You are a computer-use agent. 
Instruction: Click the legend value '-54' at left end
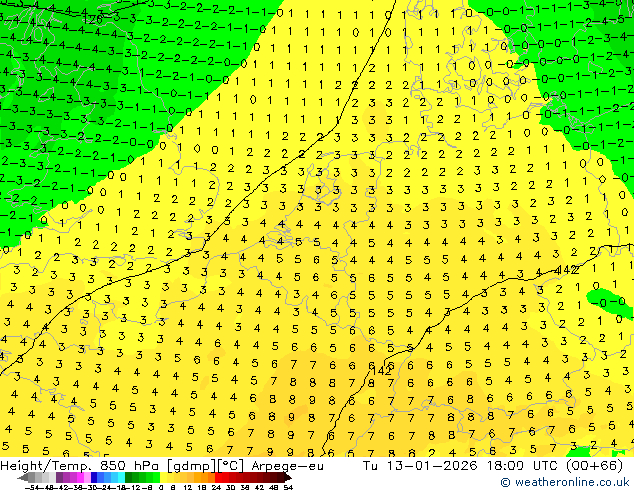coord(32,487)
